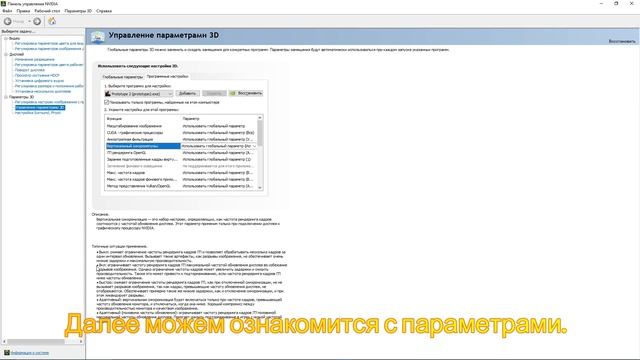This screenshot has height=360, width=640.
Task: Click the Восстановить button next to Удалить
Action: (x=246, y=93)
